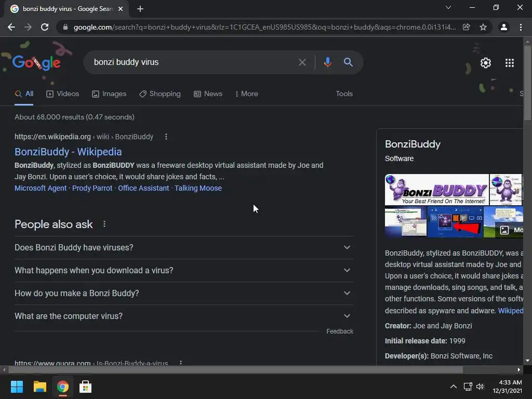
Task: Open the search Tools options
Action: pos(344,94)
